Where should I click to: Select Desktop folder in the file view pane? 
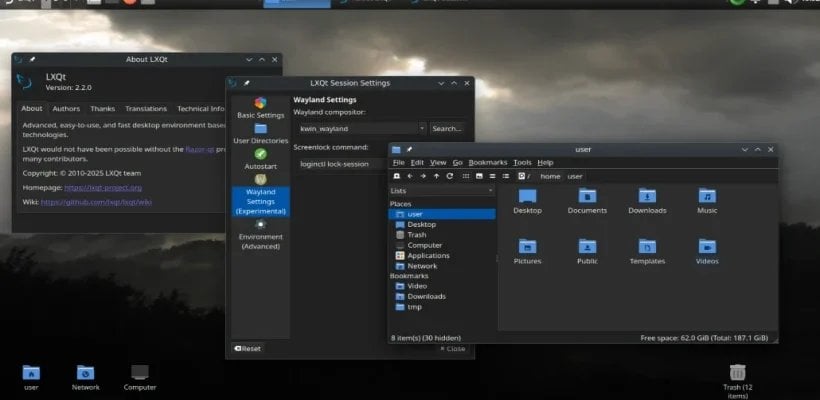pos(527,201)
